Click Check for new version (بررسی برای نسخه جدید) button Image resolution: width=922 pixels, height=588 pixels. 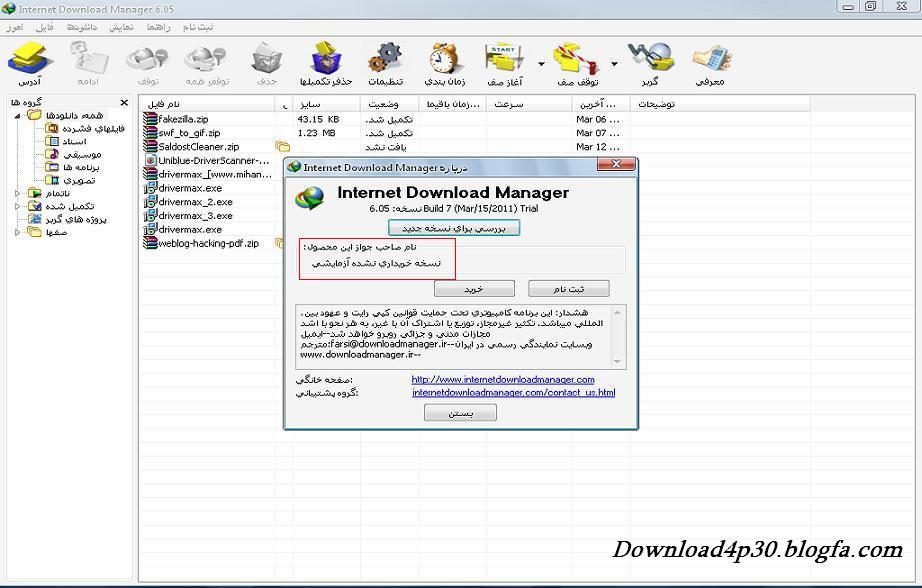click(x=454, y=228)
